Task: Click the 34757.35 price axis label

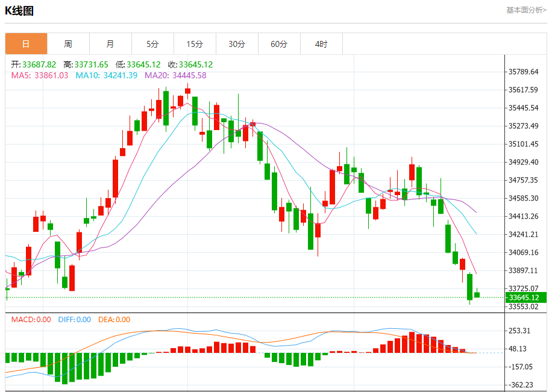Action: coord(524,180)
